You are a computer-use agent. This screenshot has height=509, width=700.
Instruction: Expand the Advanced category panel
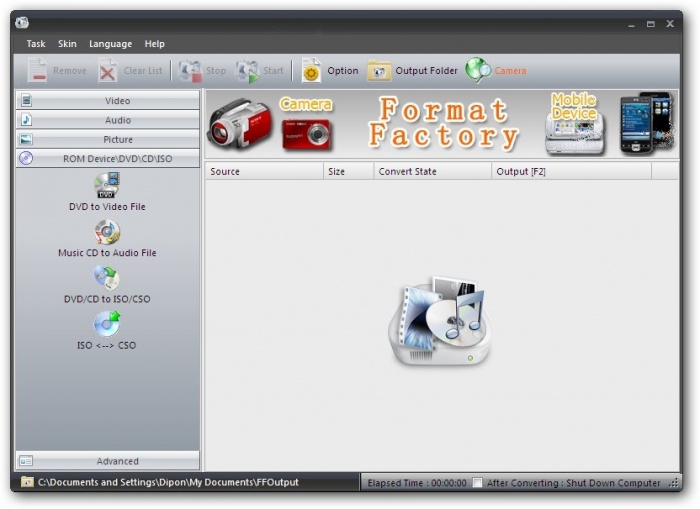pyautogui.click(x=108, y=461)
